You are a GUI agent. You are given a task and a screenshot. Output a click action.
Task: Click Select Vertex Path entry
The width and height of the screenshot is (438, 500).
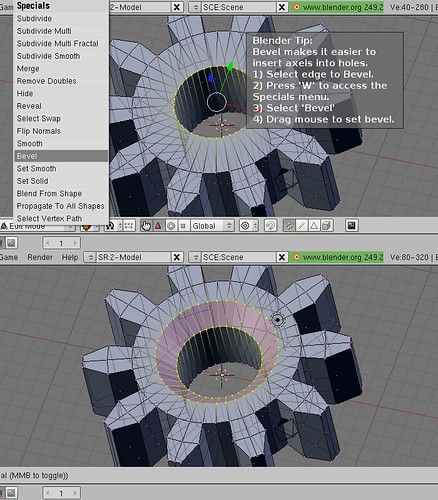pos(61,219)
